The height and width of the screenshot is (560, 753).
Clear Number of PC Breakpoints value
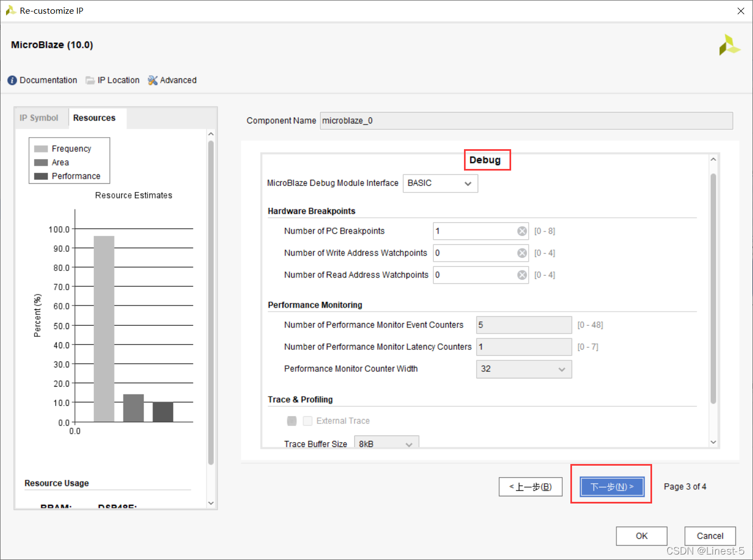click(522, 231)
